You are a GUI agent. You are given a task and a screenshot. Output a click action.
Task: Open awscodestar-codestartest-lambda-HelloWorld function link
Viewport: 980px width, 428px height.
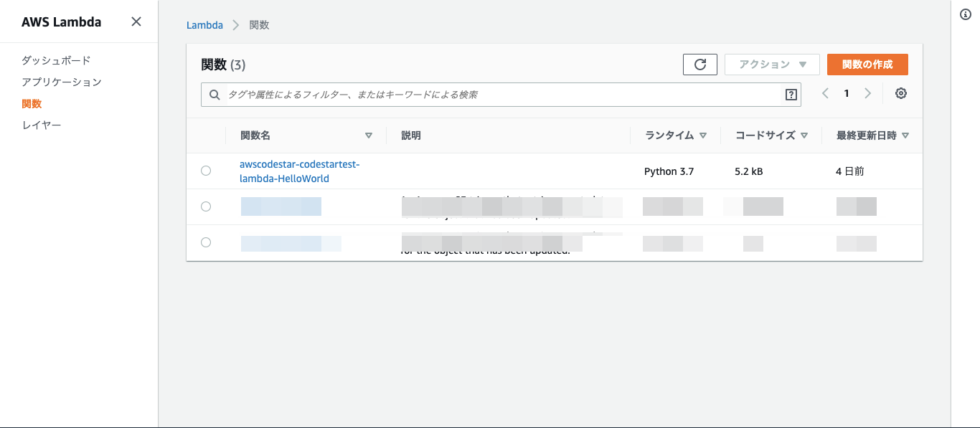[x=299, y=171]
